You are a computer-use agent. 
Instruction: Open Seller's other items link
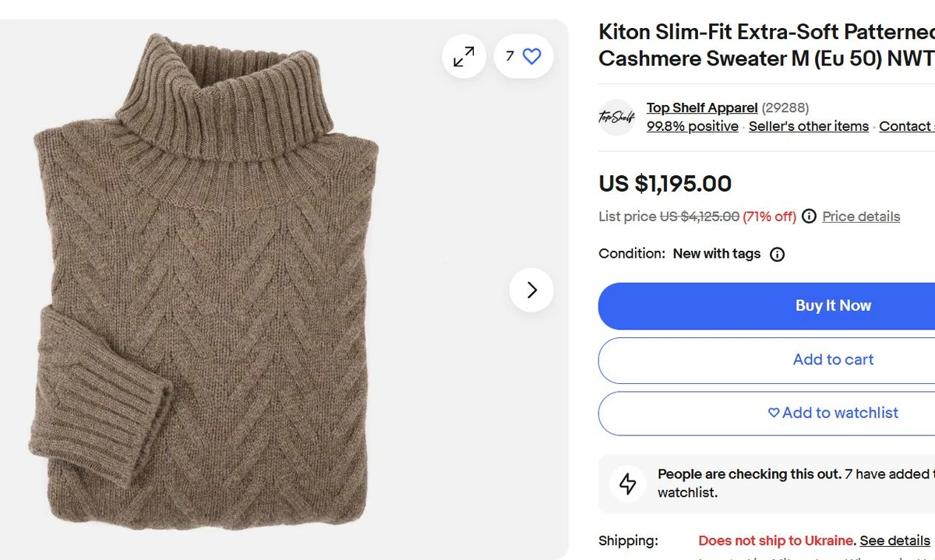pos(808,126)
